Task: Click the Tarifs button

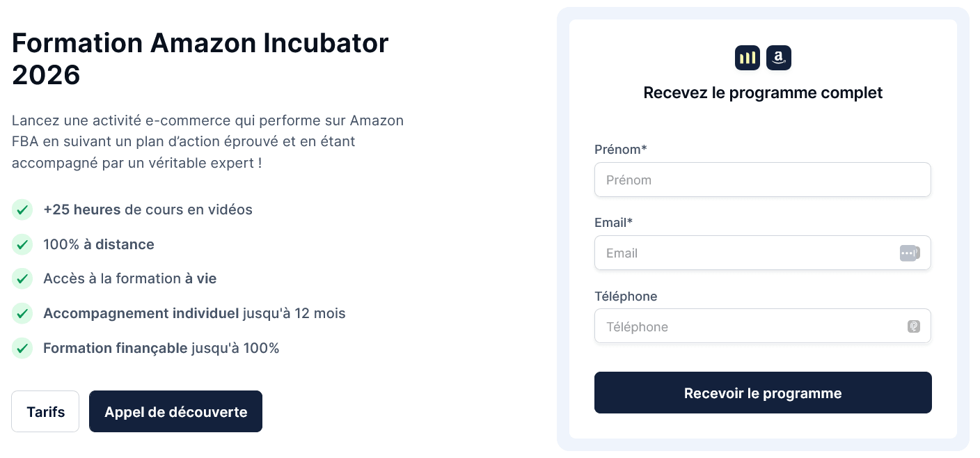Action: pos(45,411)
